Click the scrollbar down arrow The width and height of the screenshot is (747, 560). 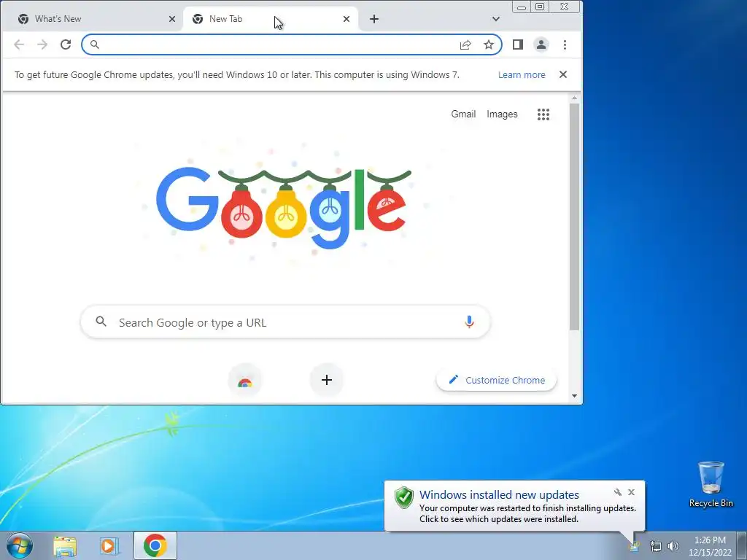tap(575, 396)
